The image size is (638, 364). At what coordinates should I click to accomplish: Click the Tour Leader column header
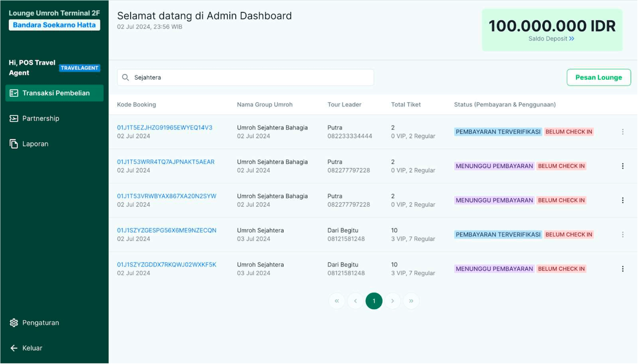tap(344, 105)
